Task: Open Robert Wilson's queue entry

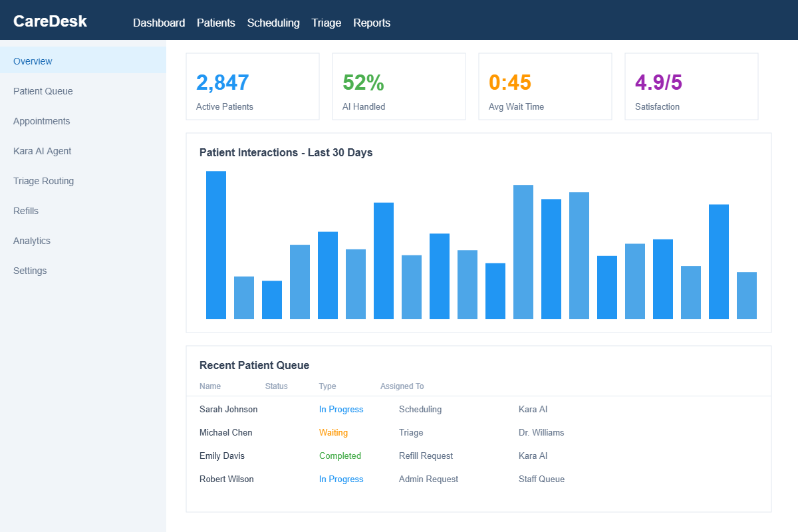Action: (227, 479)
